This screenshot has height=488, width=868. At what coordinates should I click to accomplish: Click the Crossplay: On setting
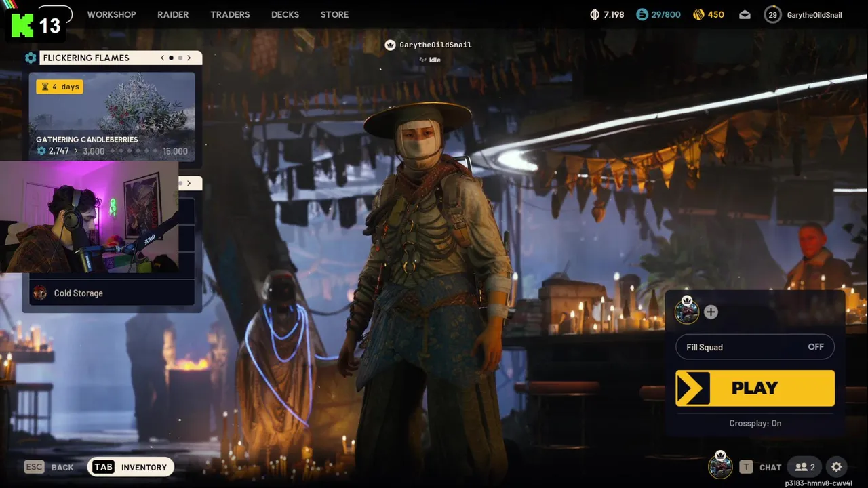pyautogui.click(x=755, y=423)
